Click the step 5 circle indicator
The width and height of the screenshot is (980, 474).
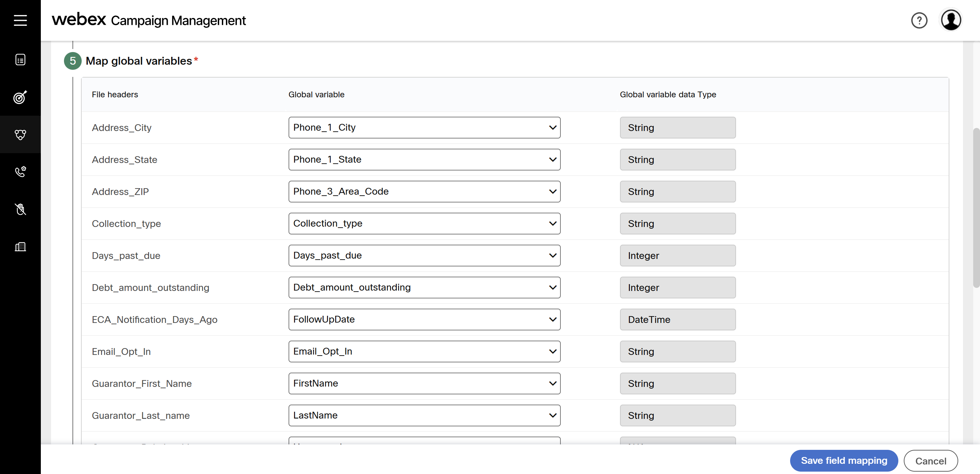(x=73, y=61)
